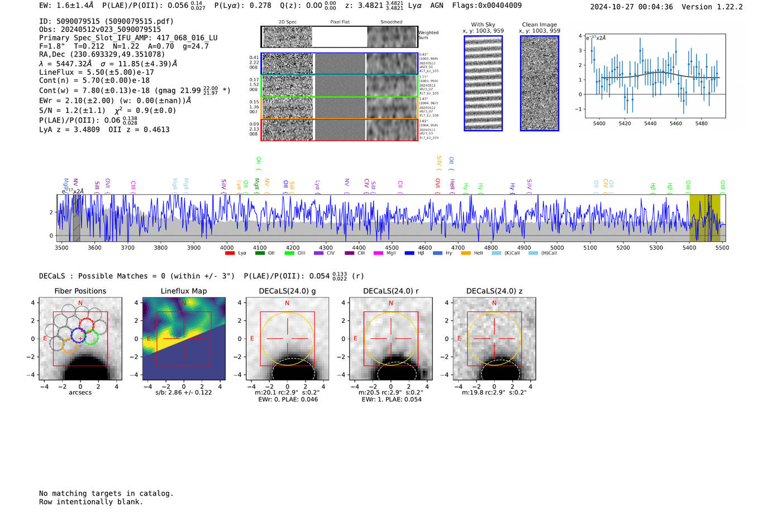This screenshot has width=782, height=532.
Task: Click the Obs: 20240512v023_5090079515 line
Action: (x=100, y=30)
